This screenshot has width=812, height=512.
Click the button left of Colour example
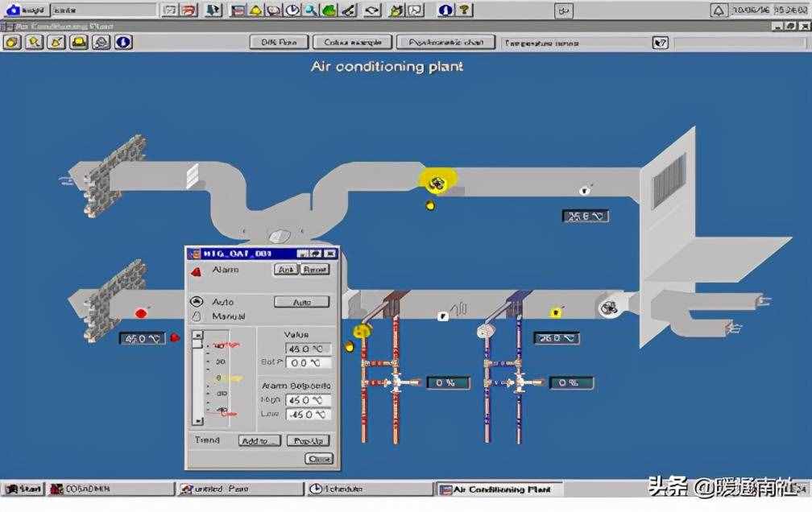279,42
